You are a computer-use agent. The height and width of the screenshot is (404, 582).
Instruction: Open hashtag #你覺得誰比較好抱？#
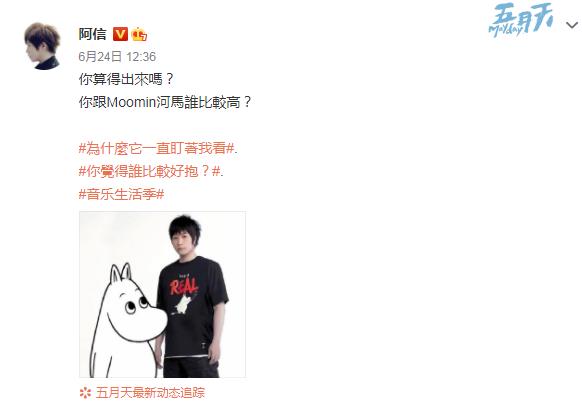[149, 172]
